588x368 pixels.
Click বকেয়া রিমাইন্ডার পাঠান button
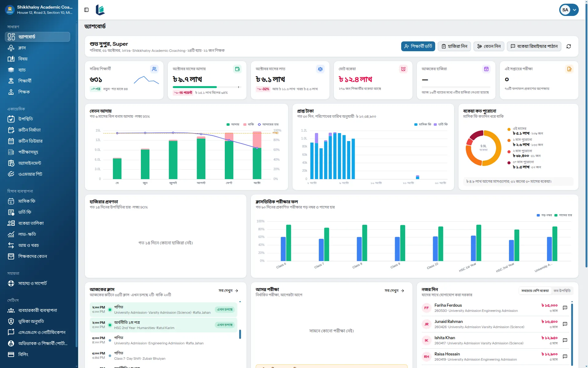[x=534, y=46]
